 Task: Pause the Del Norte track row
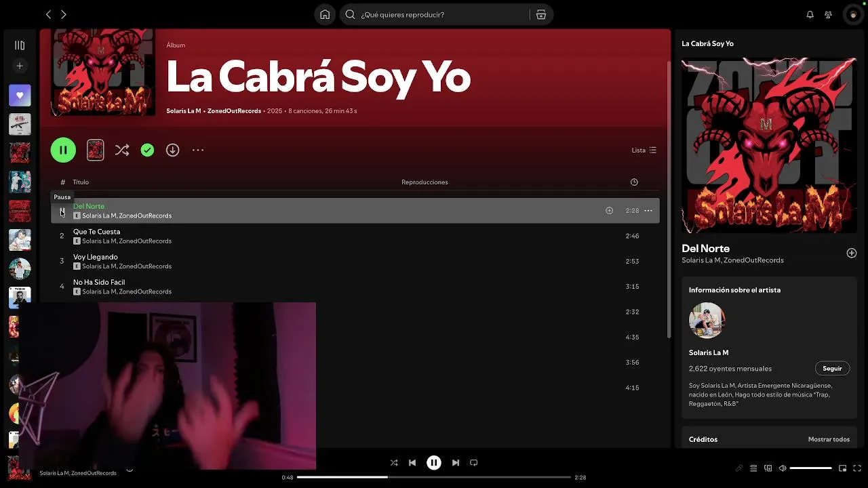pyautogui.click(x=62, y=211)
